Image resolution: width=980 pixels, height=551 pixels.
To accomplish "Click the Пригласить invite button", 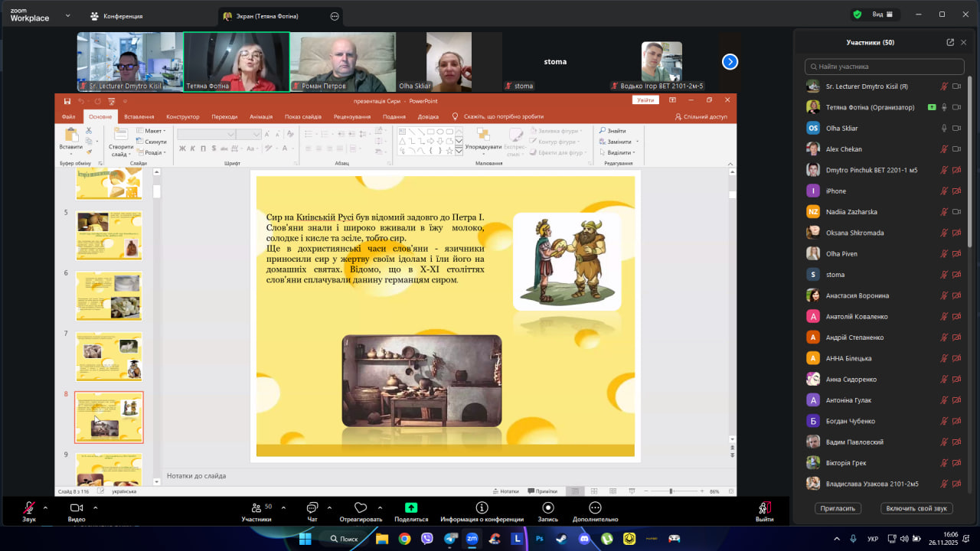I will coord(838,508).
